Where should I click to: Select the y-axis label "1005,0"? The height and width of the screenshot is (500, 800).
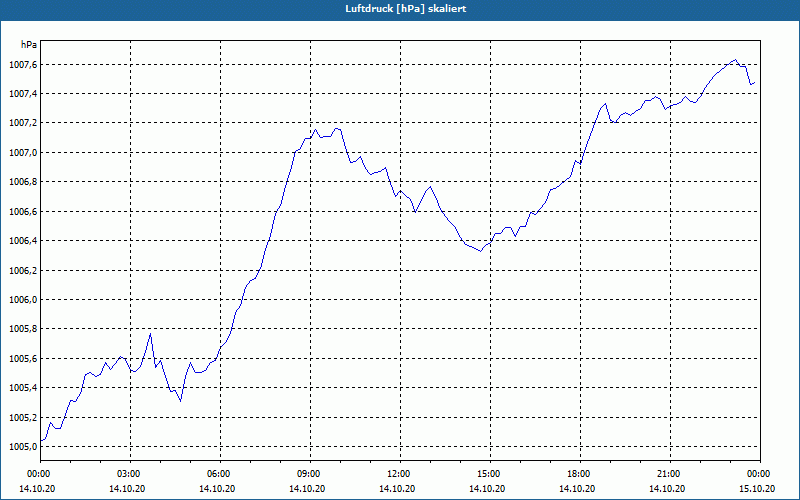[x=23, y=447]
